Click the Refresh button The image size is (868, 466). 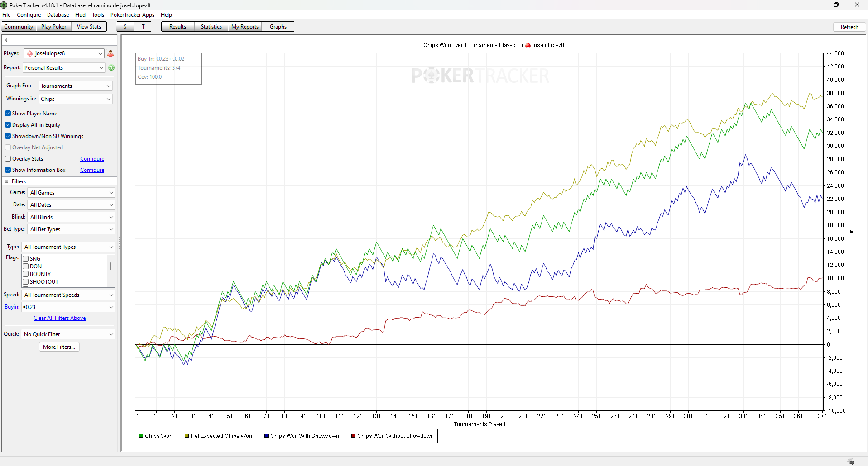[849, 27]
